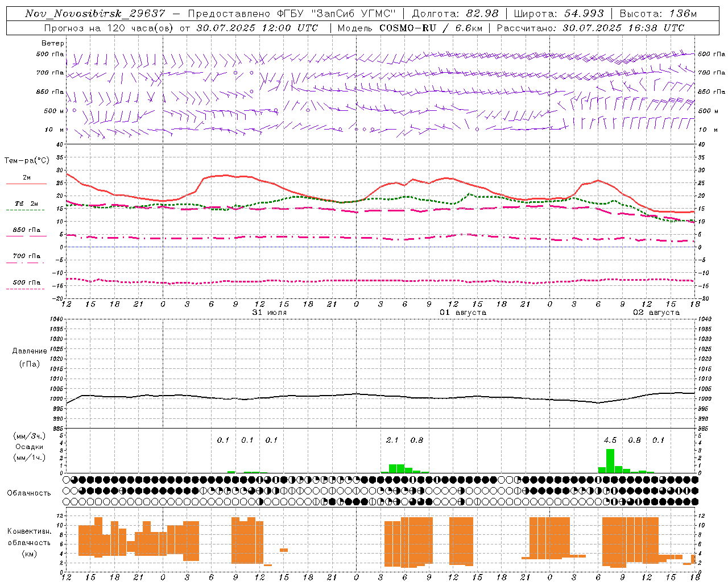Click the 'Осадки' precipitation label
The width and height of the screenshot is (728, 582).
click(30, 447)
